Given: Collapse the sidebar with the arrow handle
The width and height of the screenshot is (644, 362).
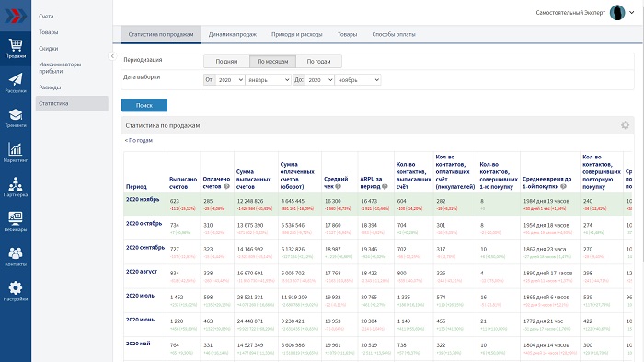Looking at the screenshot, I should 112,56.
